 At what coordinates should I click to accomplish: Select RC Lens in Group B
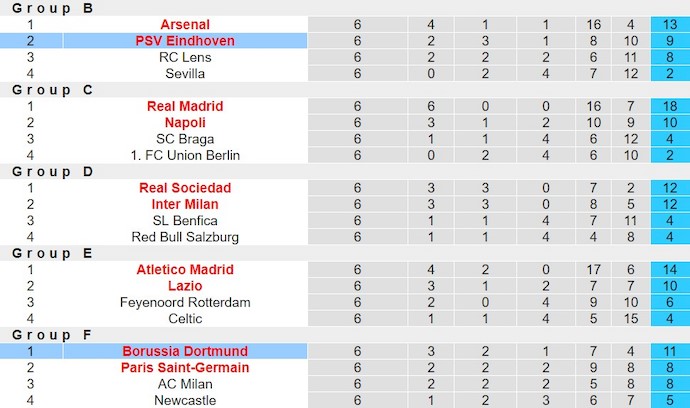pos(185,57)
